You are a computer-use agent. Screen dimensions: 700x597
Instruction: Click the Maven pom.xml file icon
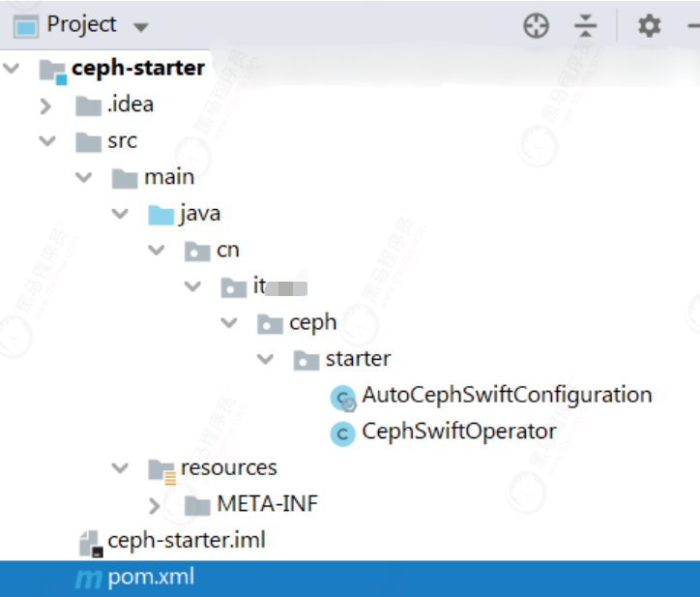click(89, 579)
